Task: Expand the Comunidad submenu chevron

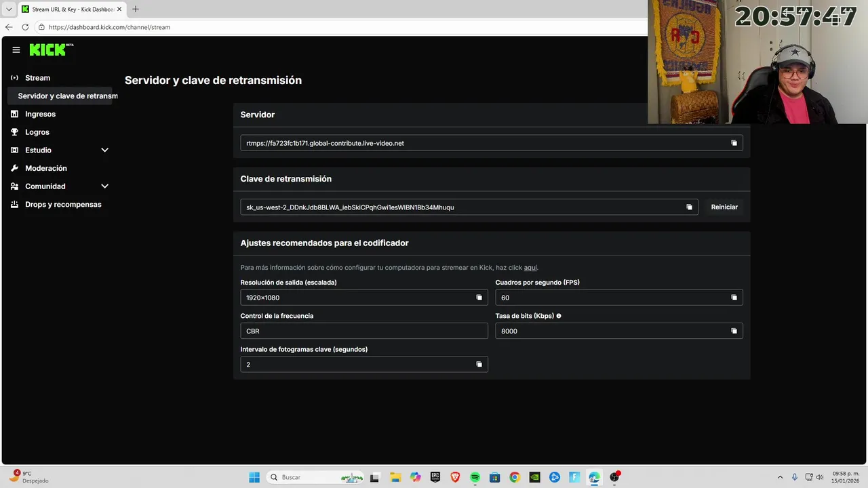Action: tap(104, 186)
